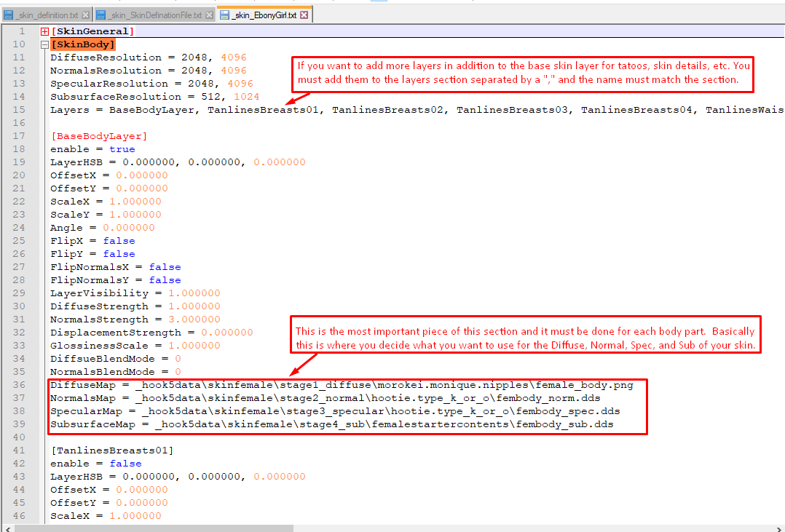Switch to the _skin_SkinDefinationFile.txt tab

pyautogui.click(x=154, y=15)
